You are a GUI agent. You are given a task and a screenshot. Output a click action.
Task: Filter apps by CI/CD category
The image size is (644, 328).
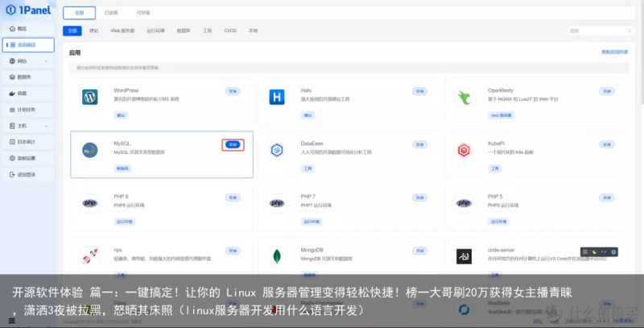pos(230,31)
